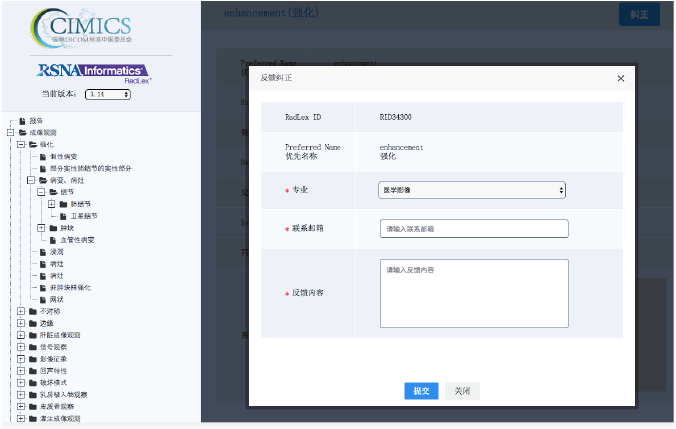The height and width of the screenshot is (429, 676).
Task: Open the 专业 specialty dropdown
Action: click(472, 189)
